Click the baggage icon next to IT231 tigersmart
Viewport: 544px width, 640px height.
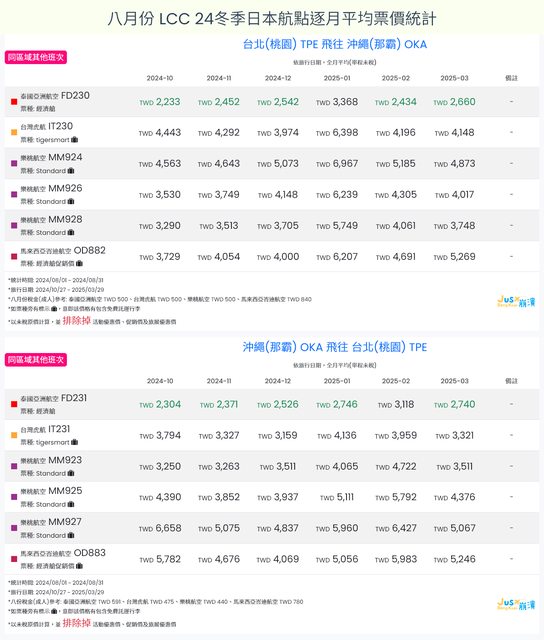[x=74, y=442]
